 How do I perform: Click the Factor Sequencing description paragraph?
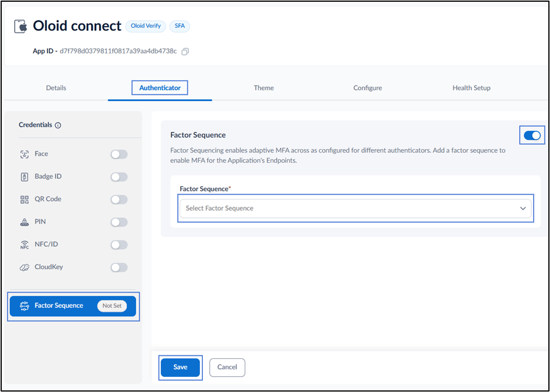(x=338, y=156)
